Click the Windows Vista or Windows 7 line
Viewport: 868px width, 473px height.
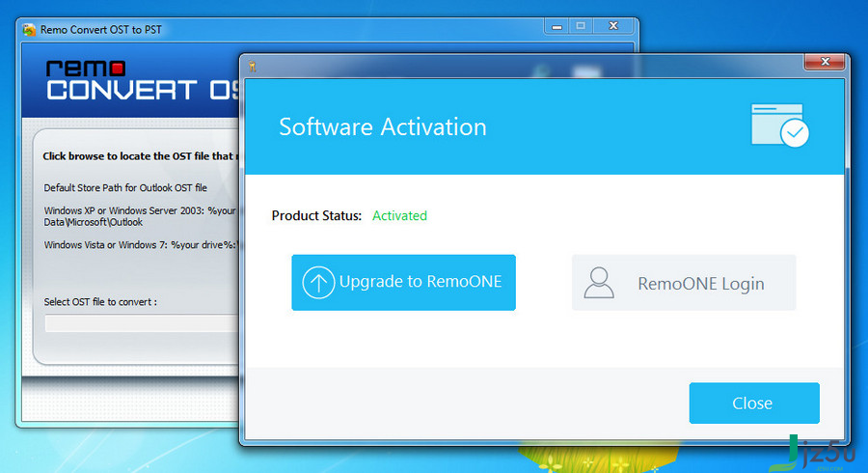click(141, 245)
